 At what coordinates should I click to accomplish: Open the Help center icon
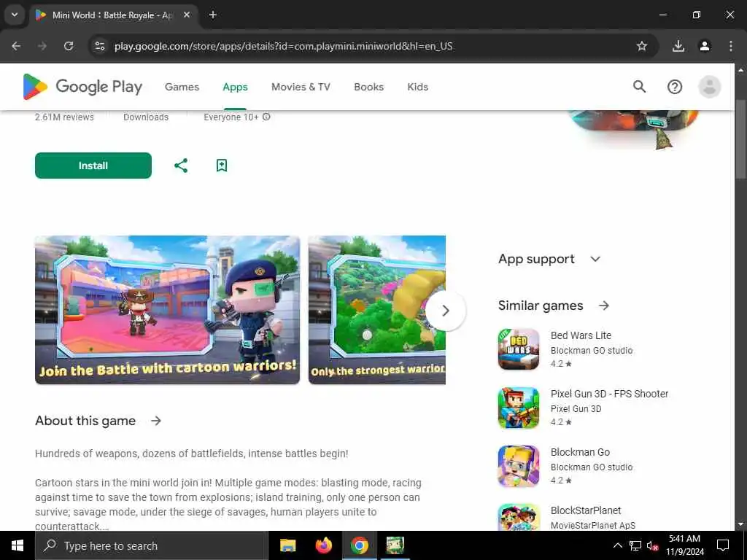coord(675,87)
